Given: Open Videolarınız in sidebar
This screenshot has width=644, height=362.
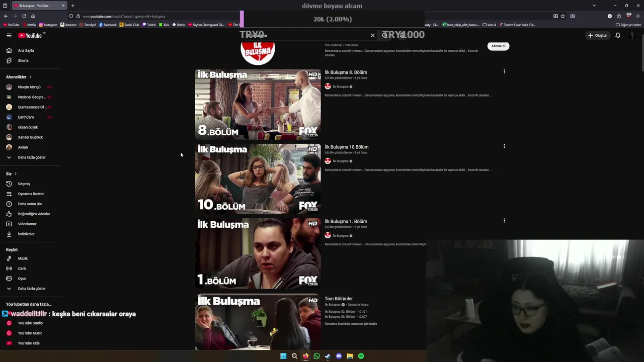Looking at the screenshot, I should pos(27,224).
